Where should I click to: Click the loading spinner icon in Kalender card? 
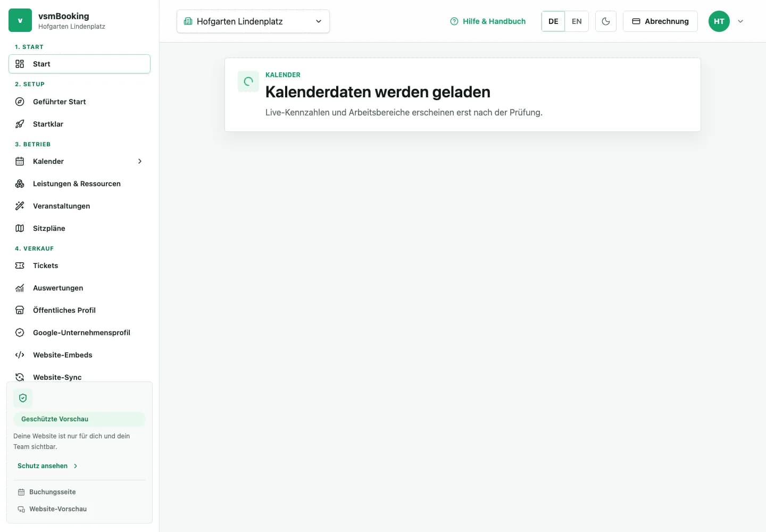[248, 81]
